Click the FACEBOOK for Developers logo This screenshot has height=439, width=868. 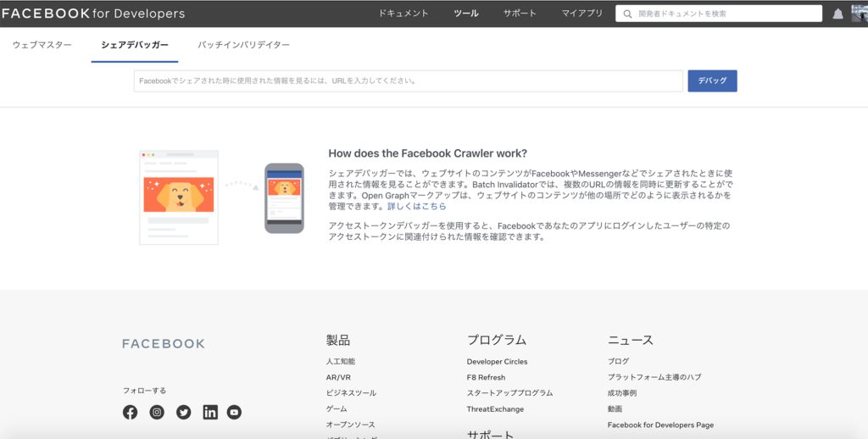[93, 14]
